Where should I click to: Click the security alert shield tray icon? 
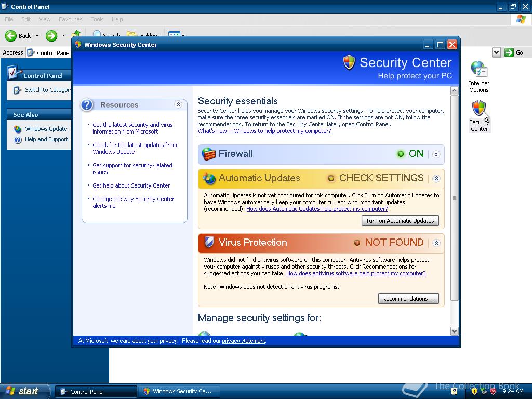474,391
